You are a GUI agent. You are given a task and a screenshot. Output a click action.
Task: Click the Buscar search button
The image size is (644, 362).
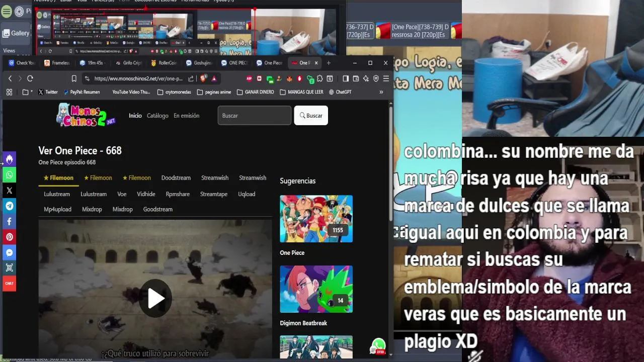(311, 116)
